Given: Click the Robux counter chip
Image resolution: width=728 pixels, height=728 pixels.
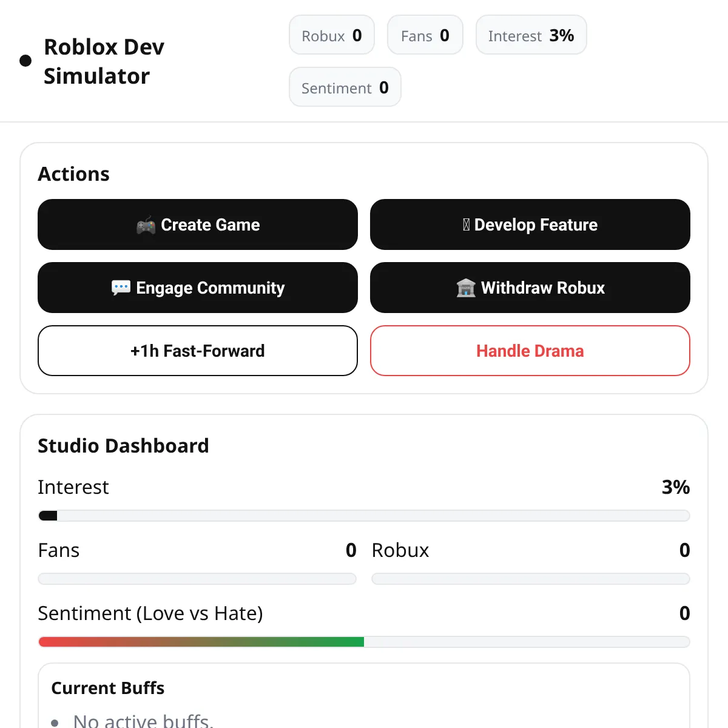Looking at the screenshot, I should 331,35.
